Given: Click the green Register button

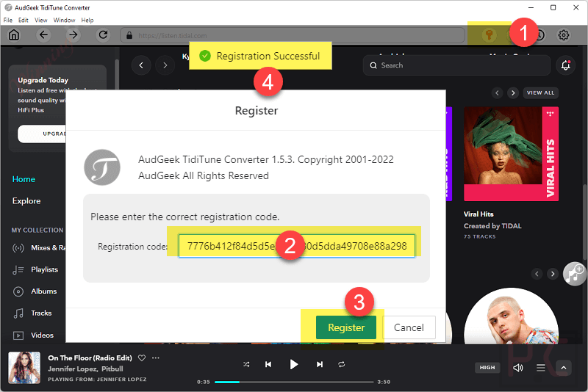Looking at the screenshot, I should [346, 327].
